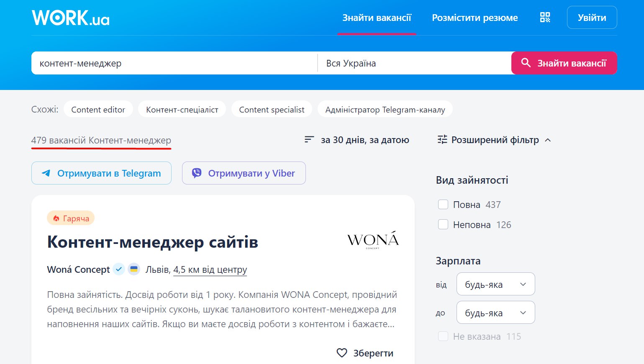The height and width of the screenshot is (364, 644).
Task: Tick the Не вказана salary checkbox
Action: (443, 336)
